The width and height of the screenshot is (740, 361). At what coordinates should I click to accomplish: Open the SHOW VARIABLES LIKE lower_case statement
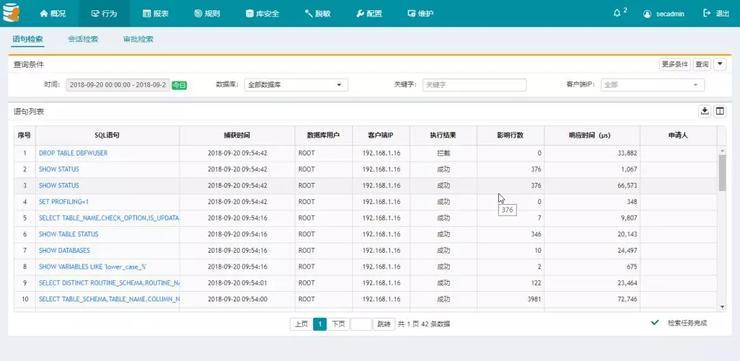click(92, 267)
